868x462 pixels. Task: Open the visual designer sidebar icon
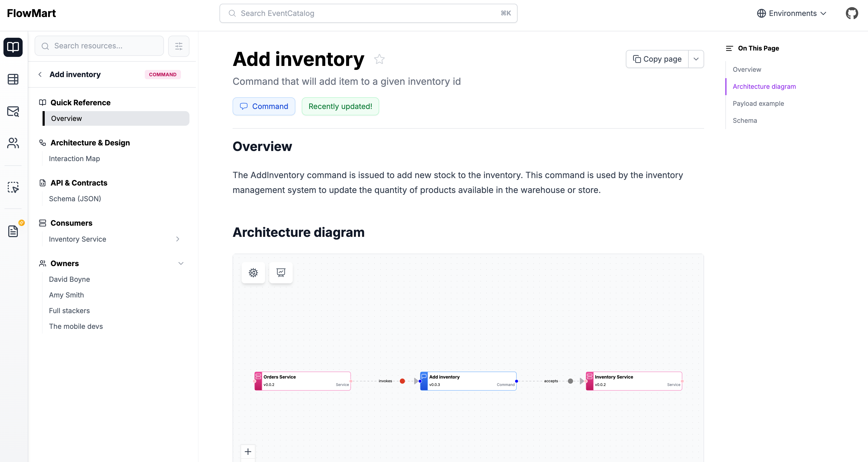click(x=13, y=187)
